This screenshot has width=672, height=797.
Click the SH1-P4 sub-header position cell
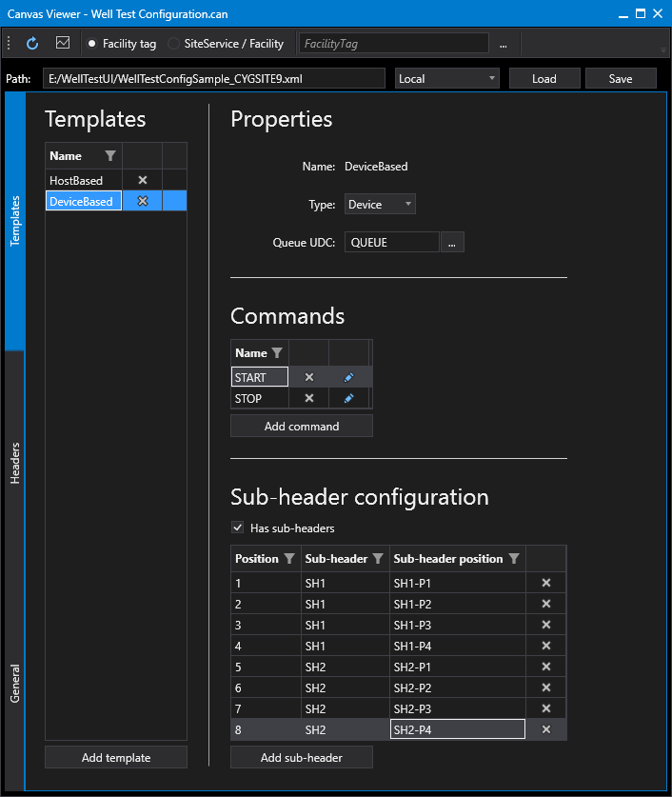coord(458,645)
